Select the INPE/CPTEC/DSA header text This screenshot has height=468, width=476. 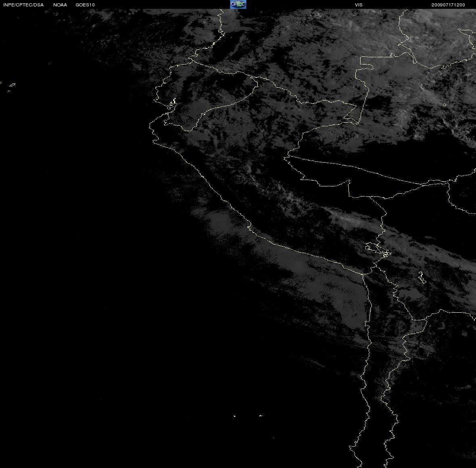tap(23, 5)
